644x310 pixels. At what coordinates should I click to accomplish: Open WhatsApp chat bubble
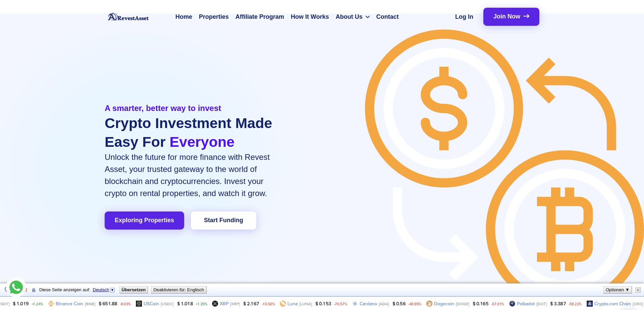[x=16, y=287]
